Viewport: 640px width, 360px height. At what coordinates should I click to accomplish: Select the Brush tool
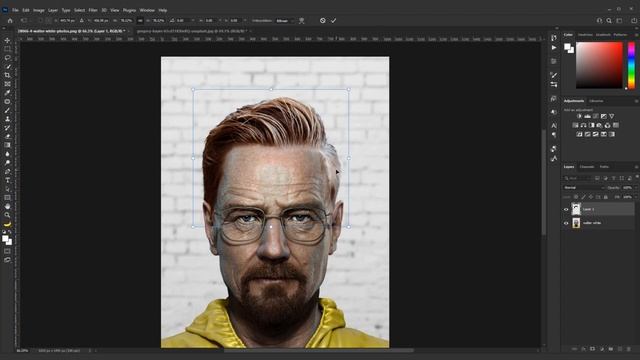[x=7, y=110]
